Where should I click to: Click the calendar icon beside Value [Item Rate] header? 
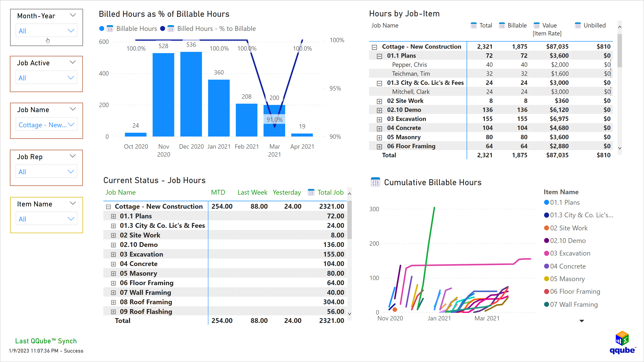536,25
